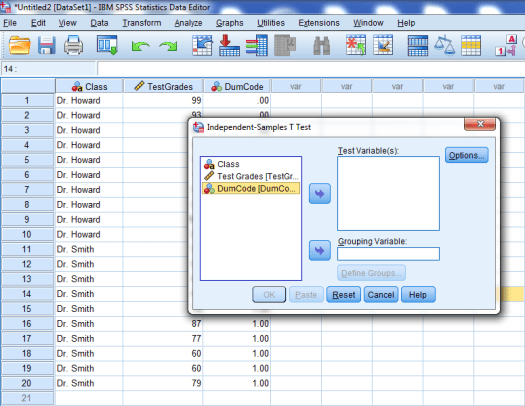Open the Analyze menu
This screenshot has height=406, width=525.
coord(188,23)
